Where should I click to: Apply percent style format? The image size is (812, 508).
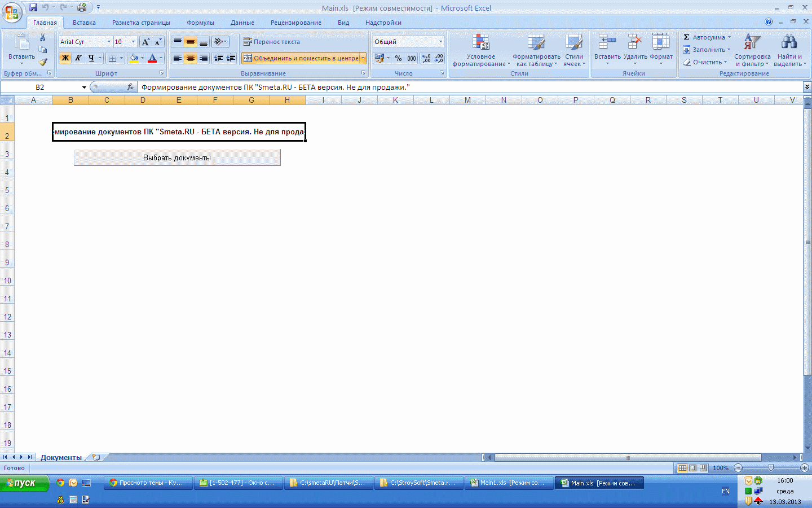[x=398, y=58]
